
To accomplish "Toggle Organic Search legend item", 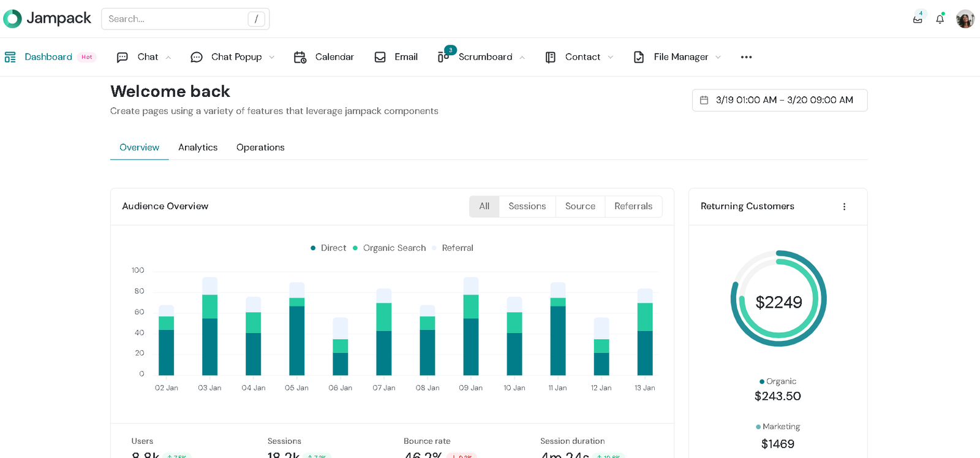I will point(390,248).
